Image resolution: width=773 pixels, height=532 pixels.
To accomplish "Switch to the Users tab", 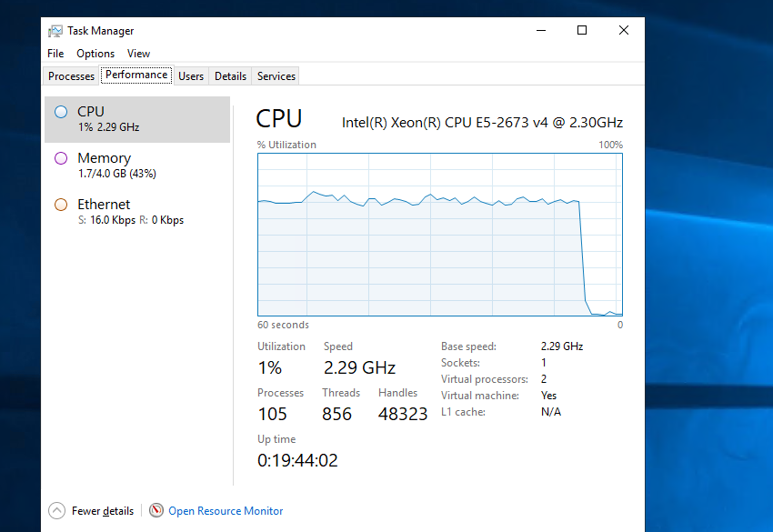I will tap(191, 76).
